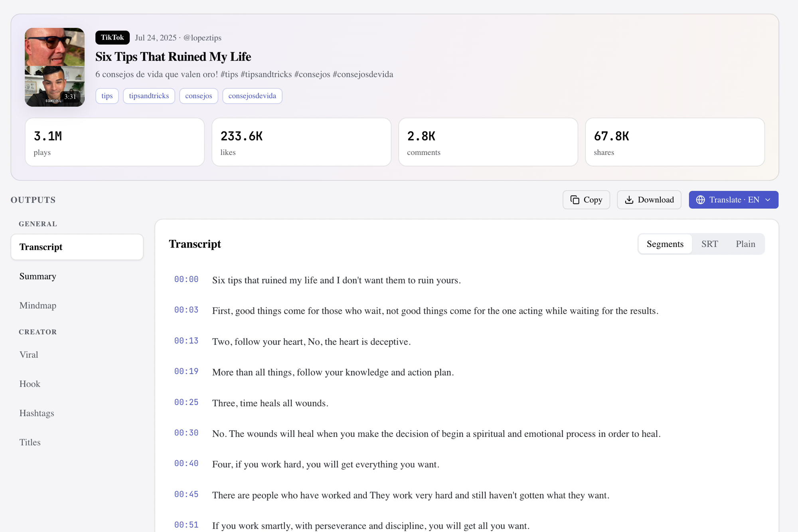The height and width of the screenshot is (532, 798).
Task: Jump to the 00:13 transcript timestamp
Action: 186,341
